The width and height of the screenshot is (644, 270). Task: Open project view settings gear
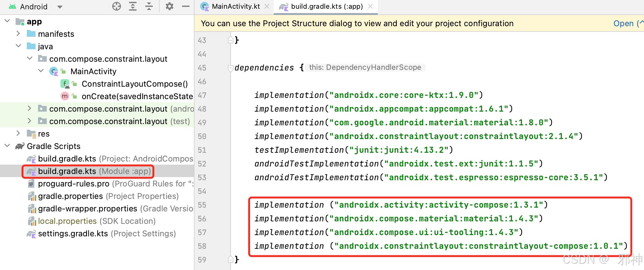tap(169, 6)
